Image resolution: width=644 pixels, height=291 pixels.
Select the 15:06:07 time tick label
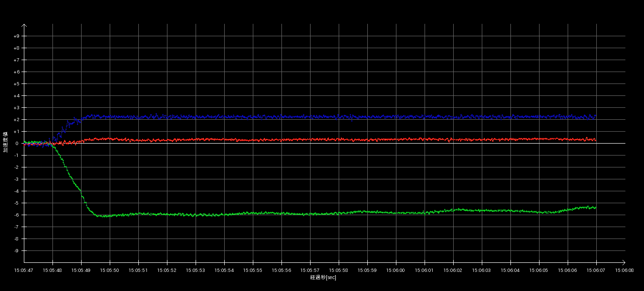(x=596, y=270)
